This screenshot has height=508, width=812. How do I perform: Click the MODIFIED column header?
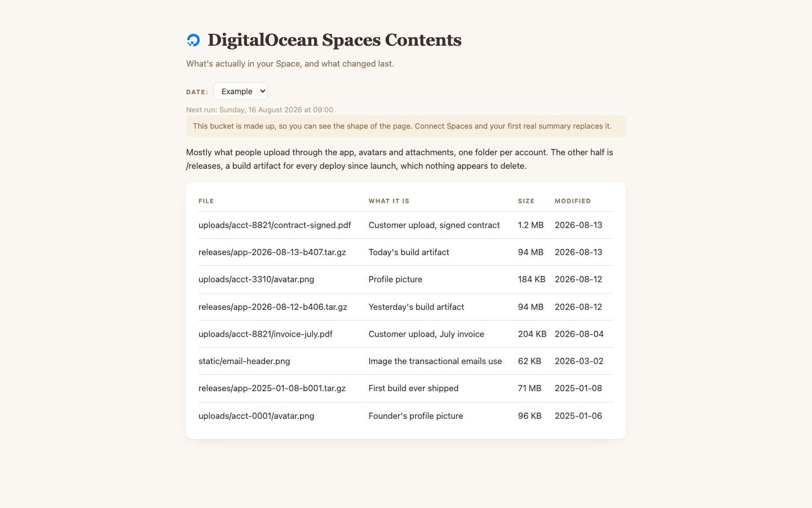[573, 201]
